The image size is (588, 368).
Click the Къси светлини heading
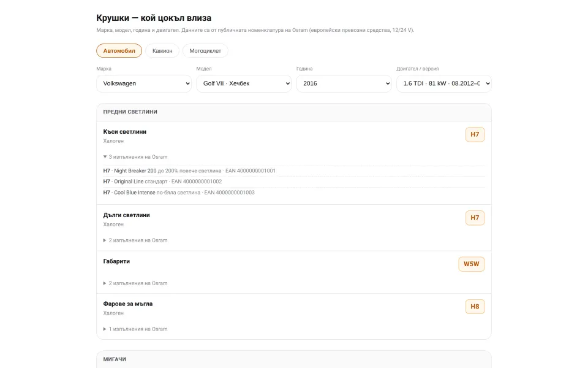click(124, 132)
